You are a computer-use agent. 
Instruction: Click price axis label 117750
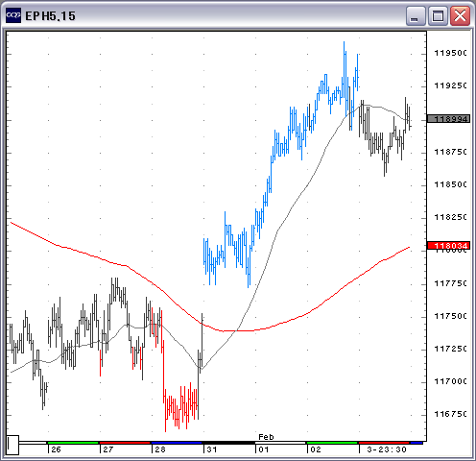(450, 283)
